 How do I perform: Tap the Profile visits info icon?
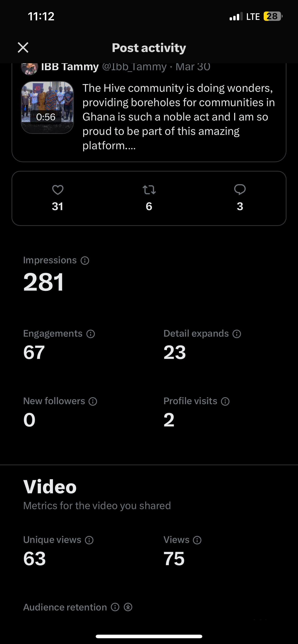click(x=225, y=401)
